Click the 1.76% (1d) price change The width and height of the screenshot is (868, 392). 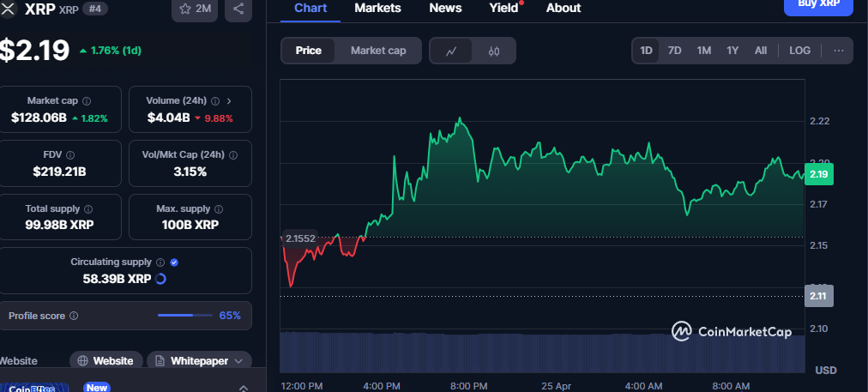point(110,51)
